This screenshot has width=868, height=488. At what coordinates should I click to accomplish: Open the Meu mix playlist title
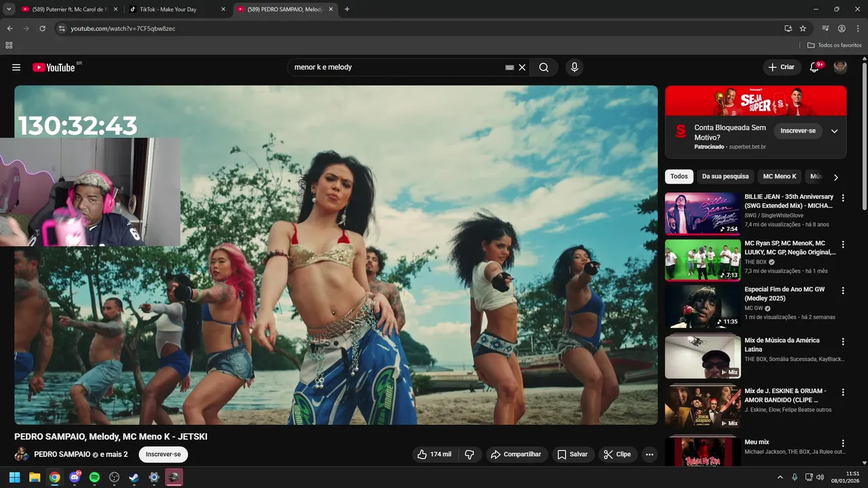tap(757, 442)
